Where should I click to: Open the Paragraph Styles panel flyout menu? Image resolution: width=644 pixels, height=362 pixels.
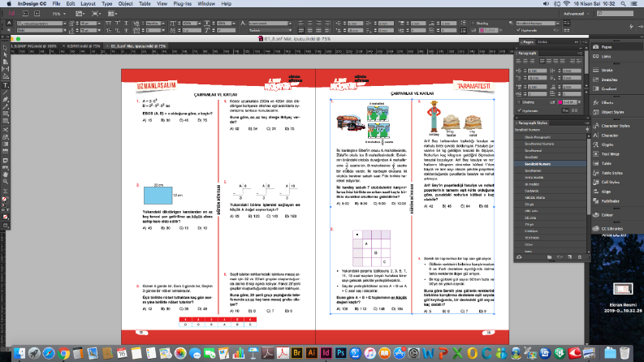[586, 123]
